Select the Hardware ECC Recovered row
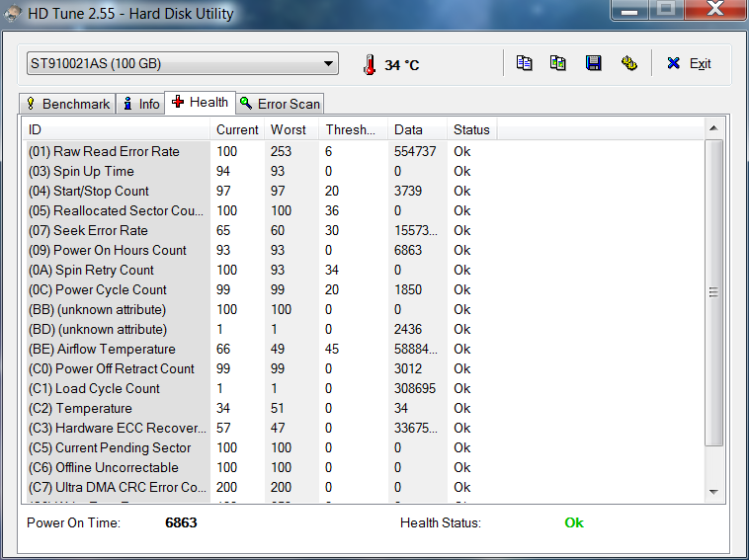Viewport: 749px width, 560px height. (x=363, y=429)
